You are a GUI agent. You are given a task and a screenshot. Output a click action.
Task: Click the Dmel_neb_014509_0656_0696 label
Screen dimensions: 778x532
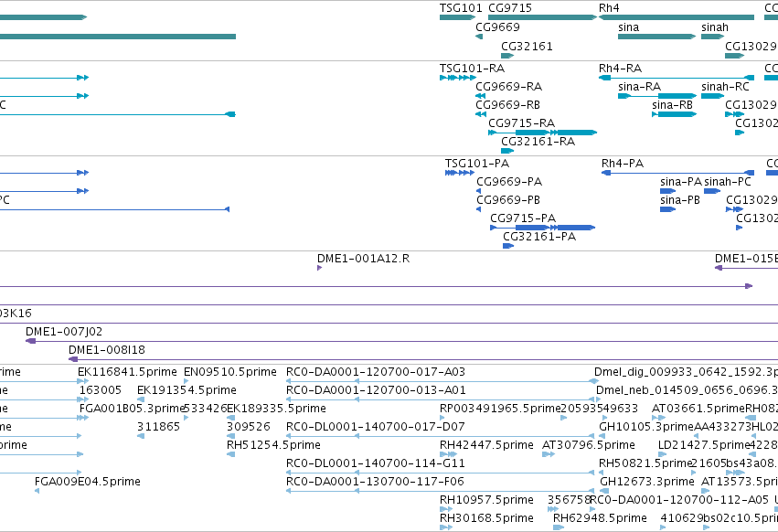pos(687,390)
